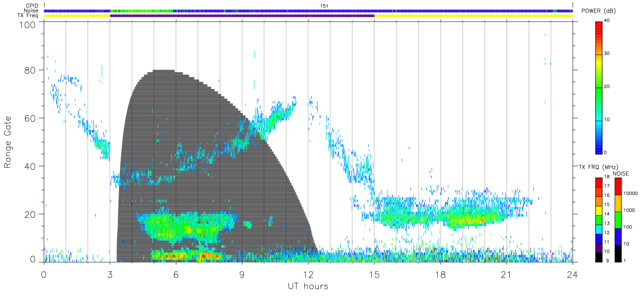
Task: Click the '10' tick on the POWER scale
Action: pyautogui.click(x=607, y=120)
